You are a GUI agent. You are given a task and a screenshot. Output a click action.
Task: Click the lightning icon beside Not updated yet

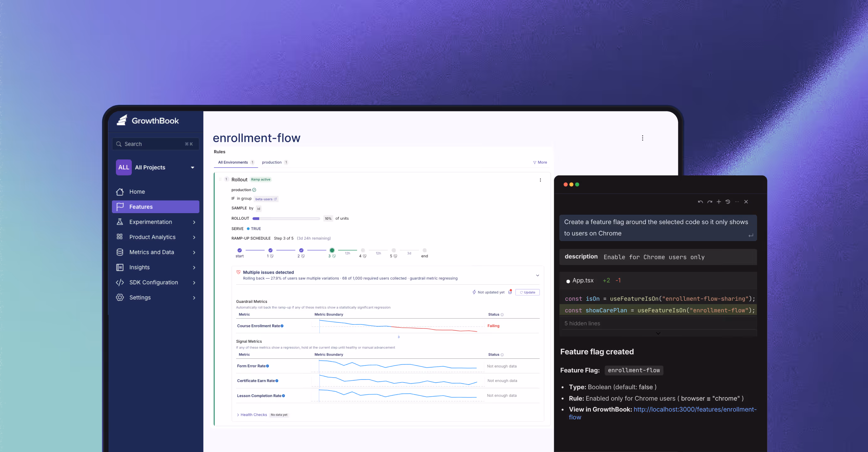[x=474, y=292]
